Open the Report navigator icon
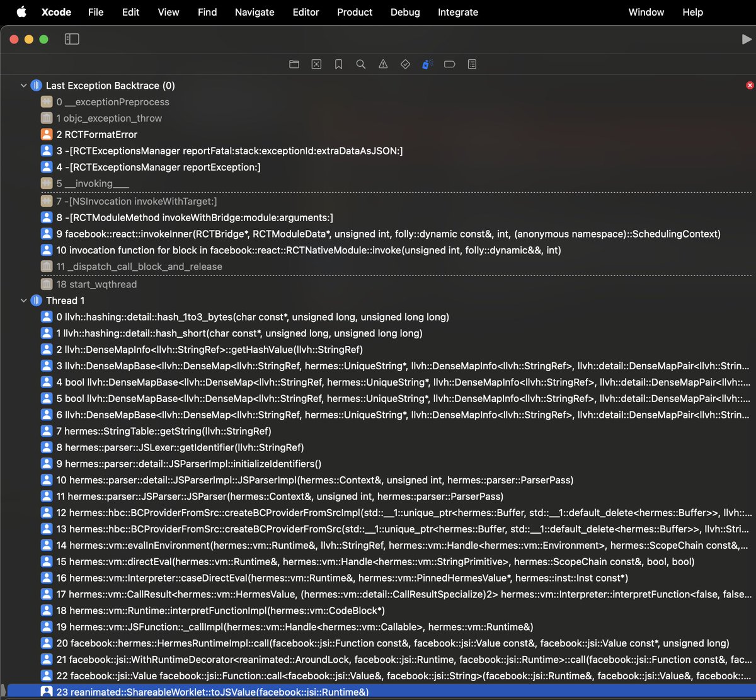Screen dimensions: 756x700 472,64
